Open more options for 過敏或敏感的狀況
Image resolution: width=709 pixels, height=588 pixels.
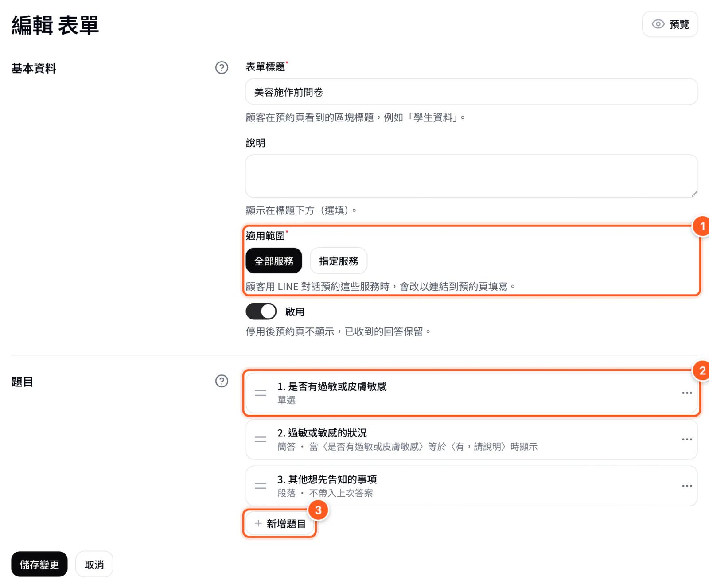[x=687, y=440]
